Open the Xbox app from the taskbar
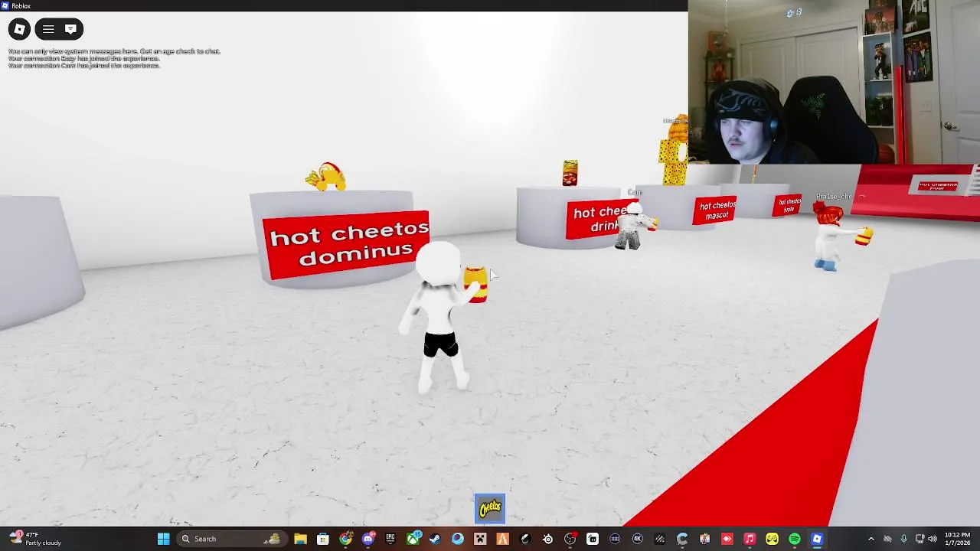 click(x=413, y=539)
